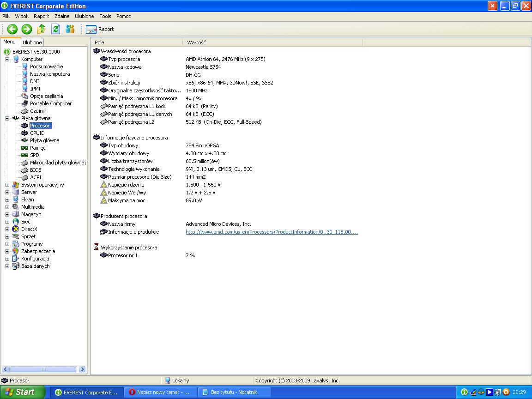Click the Sieć globe icon in the tree
Image resolution: width=532 pixels, height=399 pixels.
pos(16,222)
